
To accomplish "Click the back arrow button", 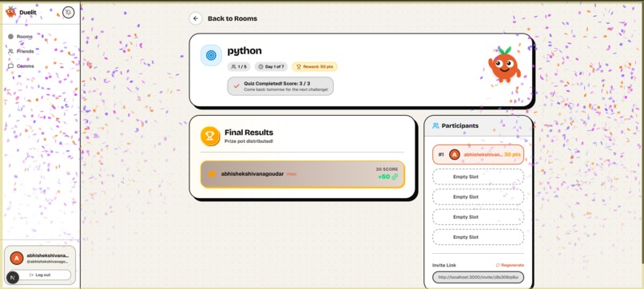I will [x=196, y=18].
